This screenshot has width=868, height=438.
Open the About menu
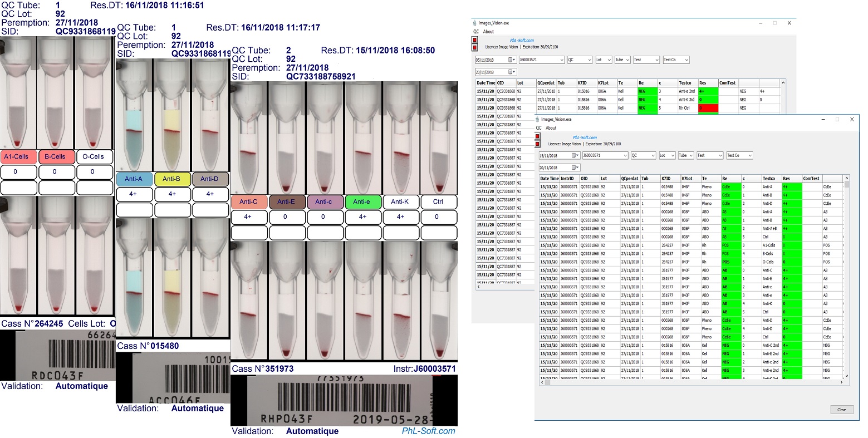550,128
